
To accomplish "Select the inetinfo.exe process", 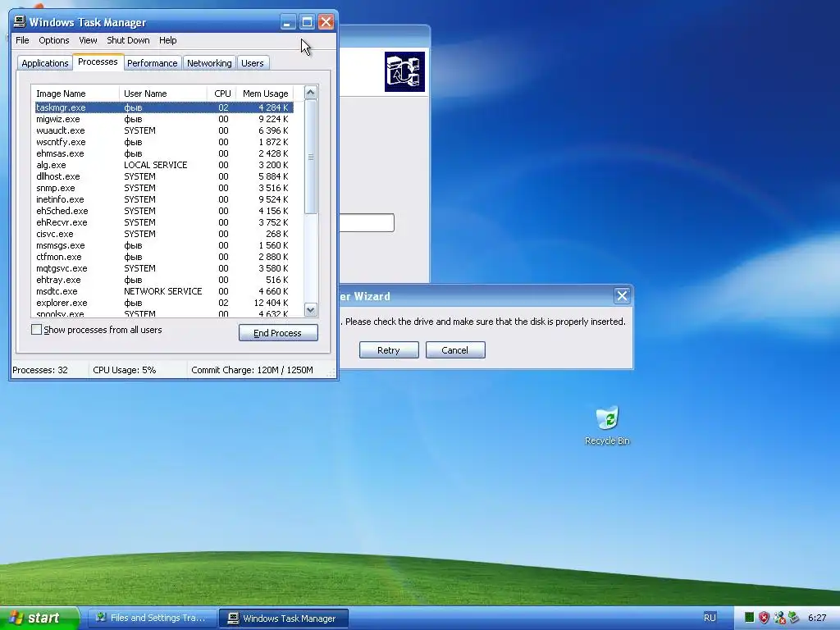I will tap(164, 199).
